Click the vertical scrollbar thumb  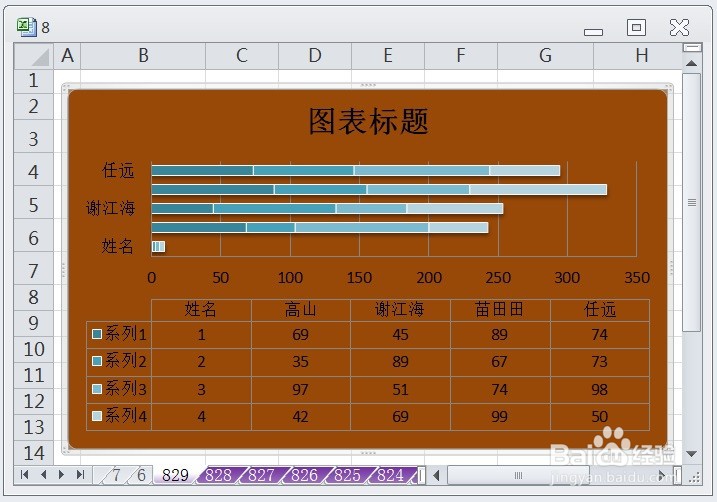[692, 203]
